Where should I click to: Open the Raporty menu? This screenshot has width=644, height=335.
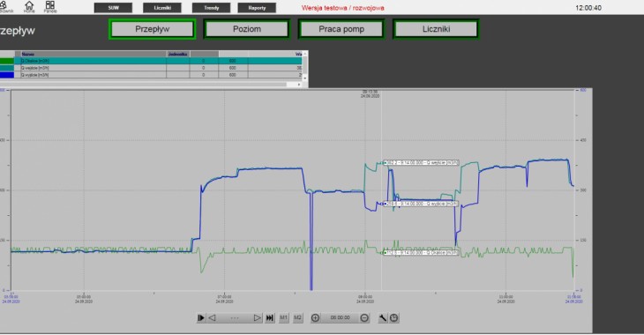pyautogui.click(x=257, y=8)
